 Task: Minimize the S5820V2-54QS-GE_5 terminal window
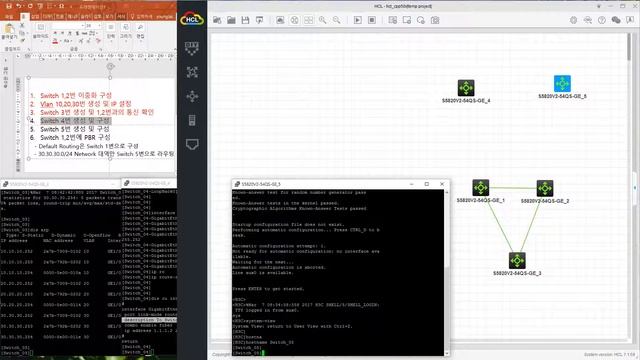(411, 184)
